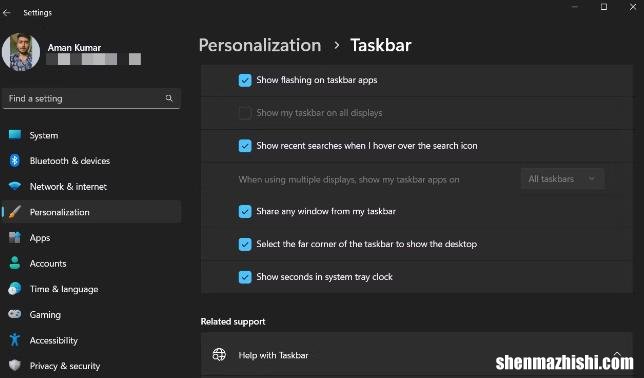Image resolution: width=644 pixels, height=378 pixels.
Task: Open Aman Kumar profile picture
Action: [x=21, y=52]
